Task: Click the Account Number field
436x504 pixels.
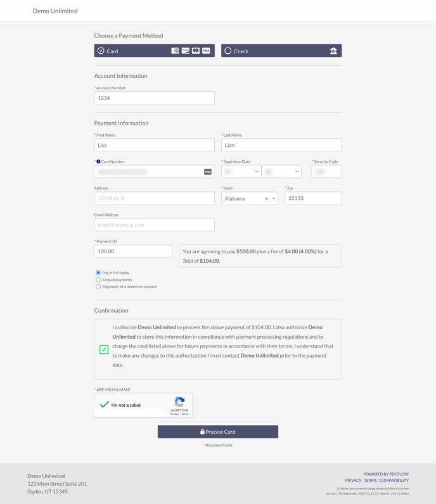Action: point(154,98)
